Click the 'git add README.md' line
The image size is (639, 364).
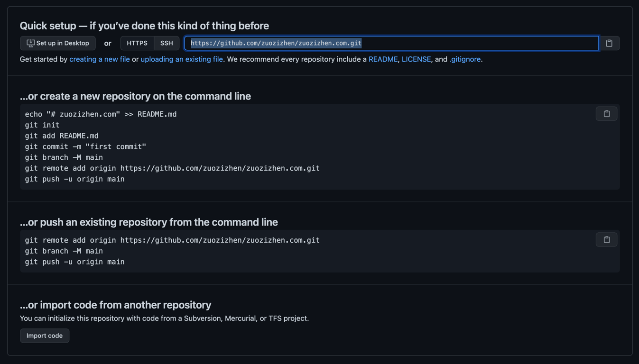coord(62,136)
